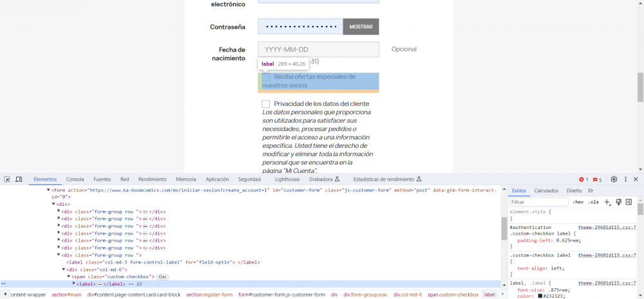Click the three-dot gutter on the selected label row
This screenshot has width=644, height=299.
(3, 284)
